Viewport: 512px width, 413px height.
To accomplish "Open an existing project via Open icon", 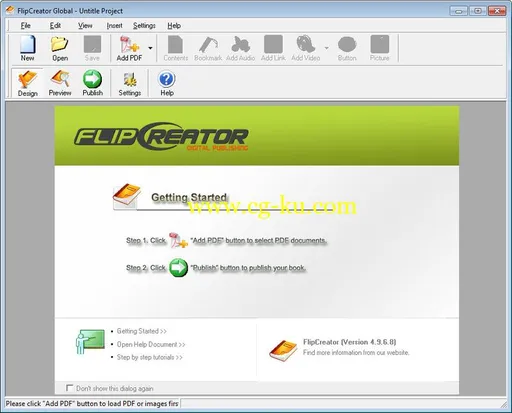I will tap(60, 48).
